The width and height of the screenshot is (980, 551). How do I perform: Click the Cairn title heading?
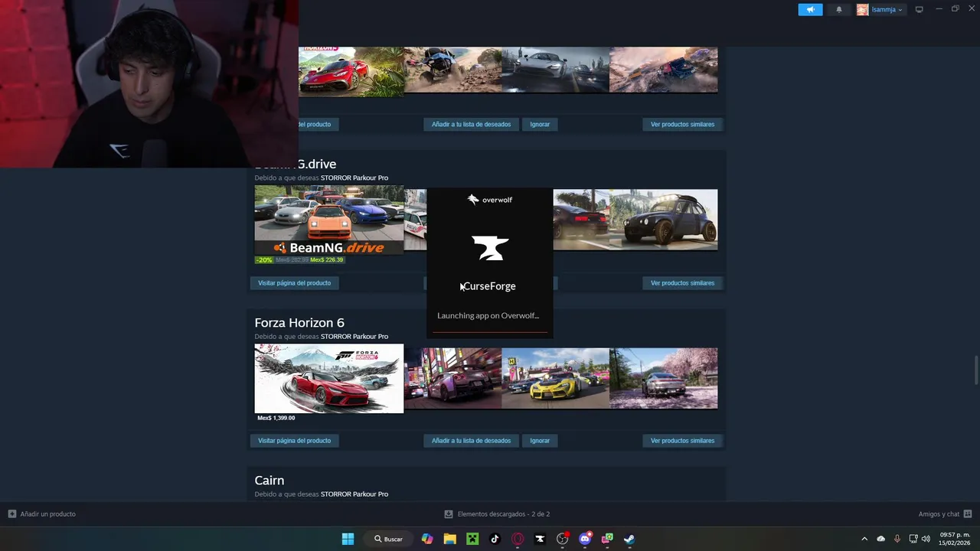coord(269,481)
